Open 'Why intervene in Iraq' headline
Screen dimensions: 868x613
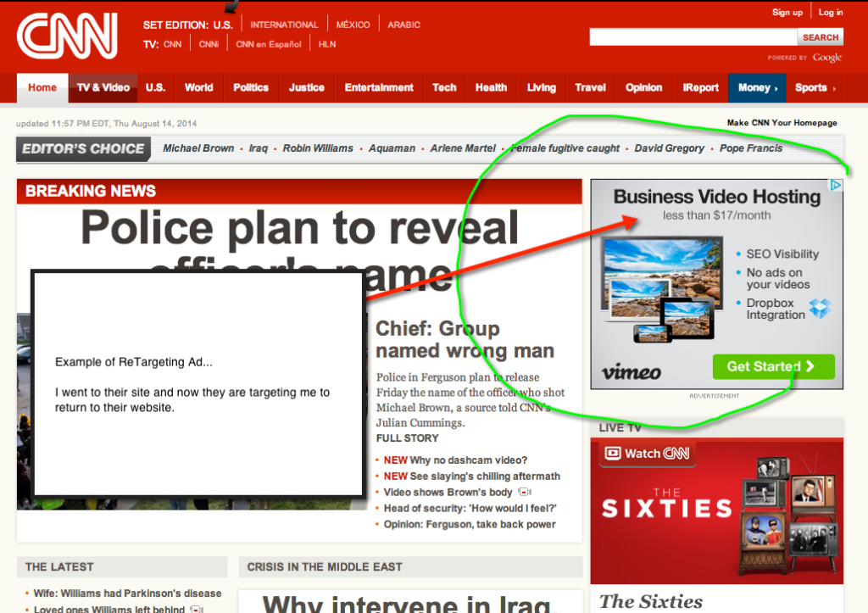(409, 604)
